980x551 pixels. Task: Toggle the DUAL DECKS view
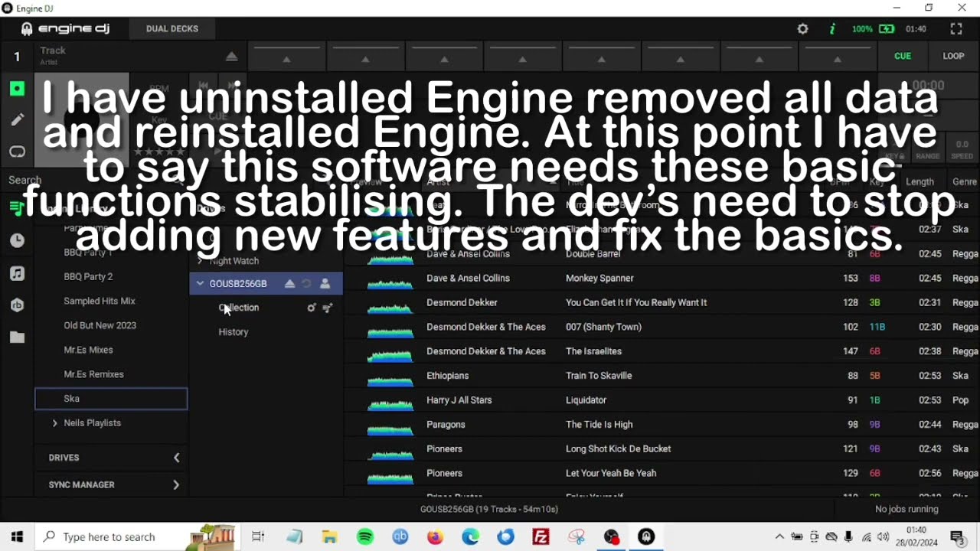[x=172, y=29]
